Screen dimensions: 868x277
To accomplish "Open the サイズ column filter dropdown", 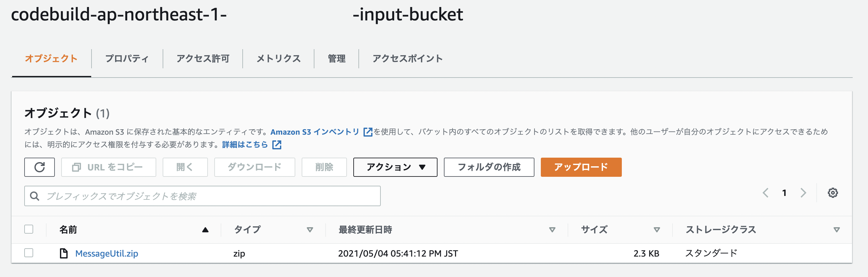I will click(657, 230).
